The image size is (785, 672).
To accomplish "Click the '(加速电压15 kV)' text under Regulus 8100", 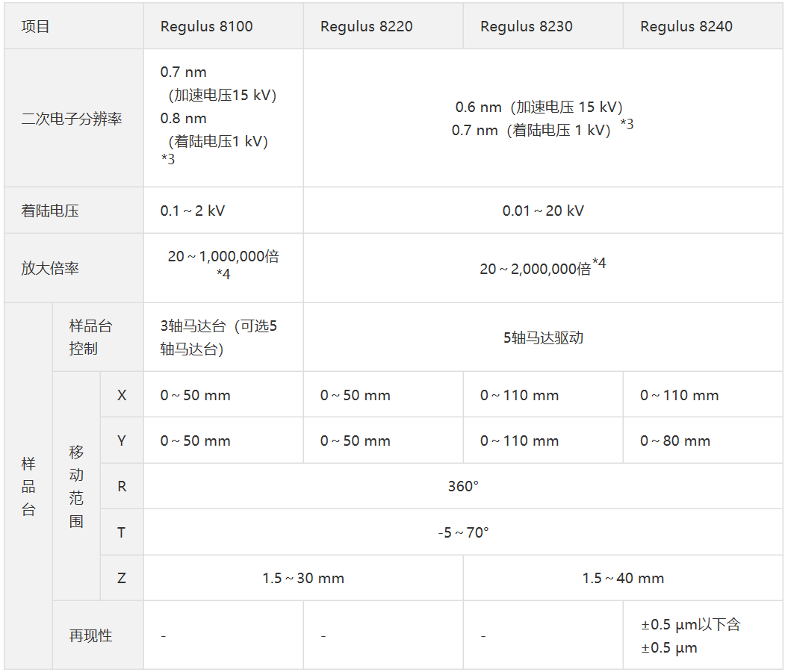I will 223,95.
